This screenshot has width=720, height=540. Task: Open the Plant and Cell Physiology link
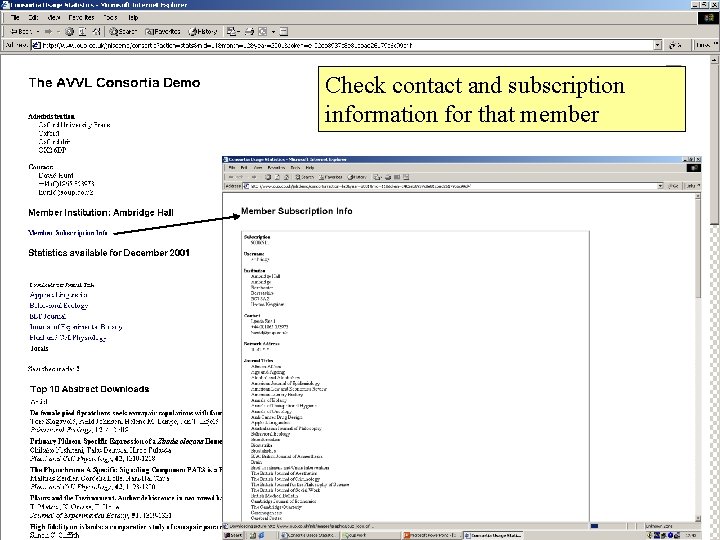(x=68, y=338)
